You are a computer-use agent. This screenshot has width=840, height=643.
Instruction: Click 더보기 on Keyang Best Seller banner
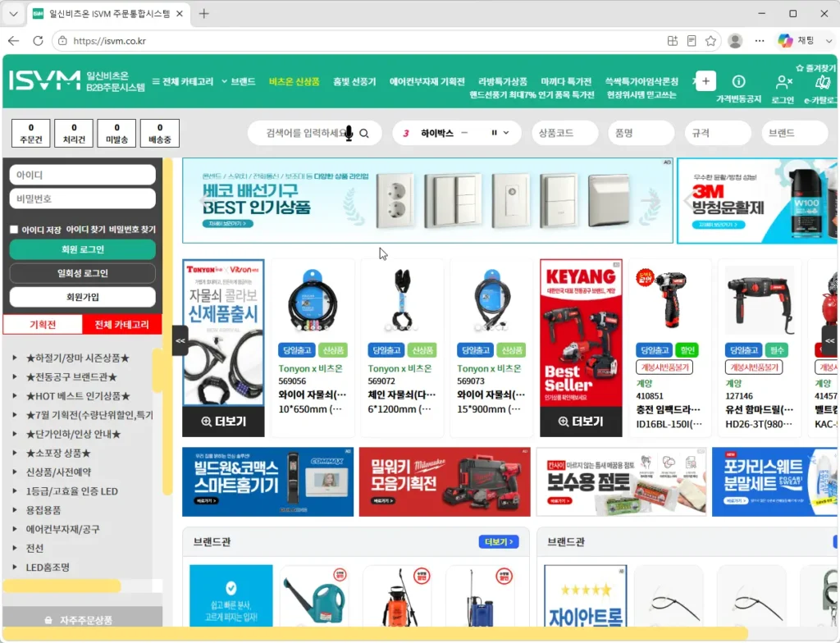click(x=581, y=422)
